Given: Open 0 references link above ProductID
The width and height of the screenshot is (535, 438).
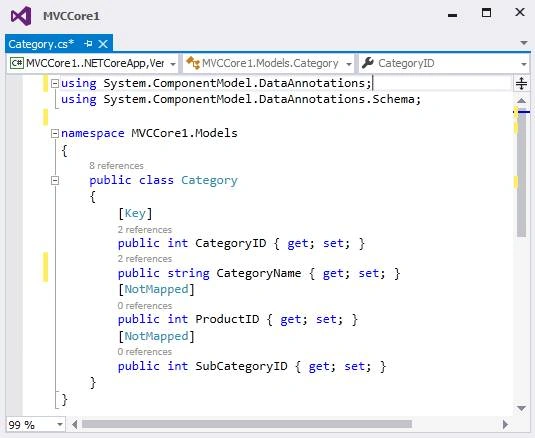Looking at the screenshot, I should pyautogui.click(x=145, y=306).
